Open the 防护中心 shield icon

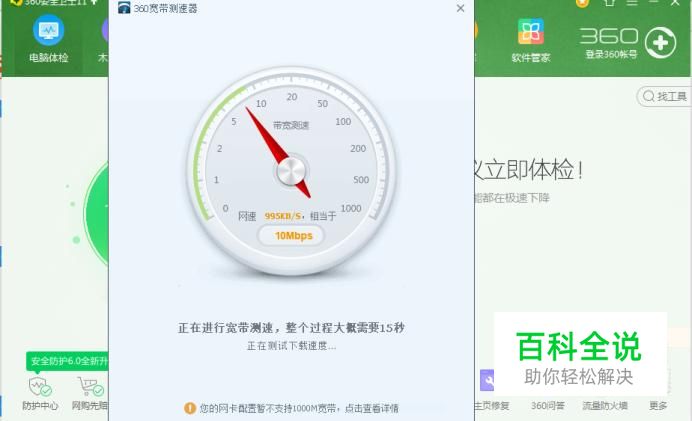point(40,386)
